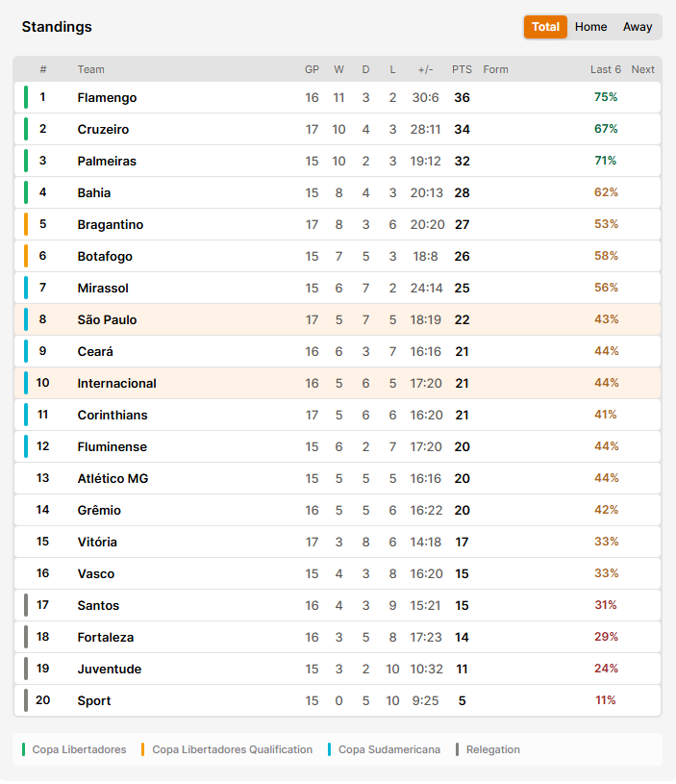
Task: Click the Form column header
Action: 495,69
